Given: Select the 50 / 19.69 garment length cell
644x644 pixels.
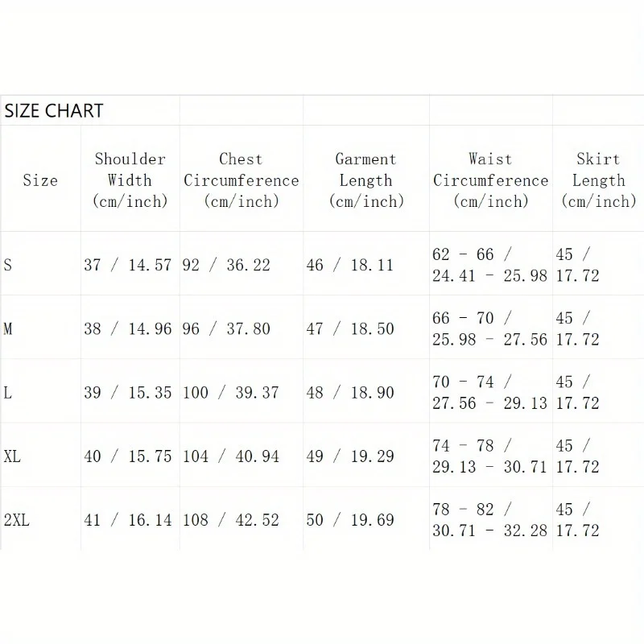Looking at the screenshot, I should coord(350,520).
